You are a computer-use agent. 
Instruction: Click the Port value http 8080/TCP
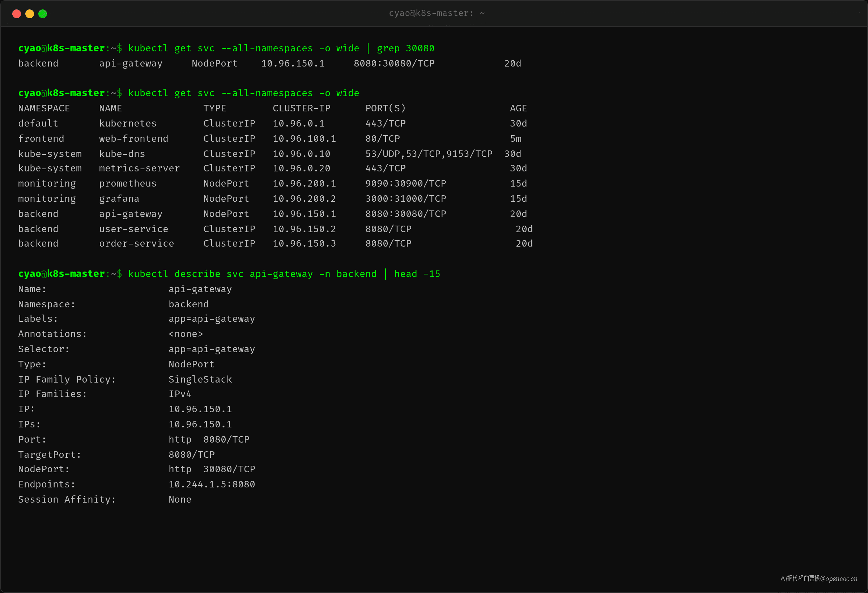(x=209, y=440)
